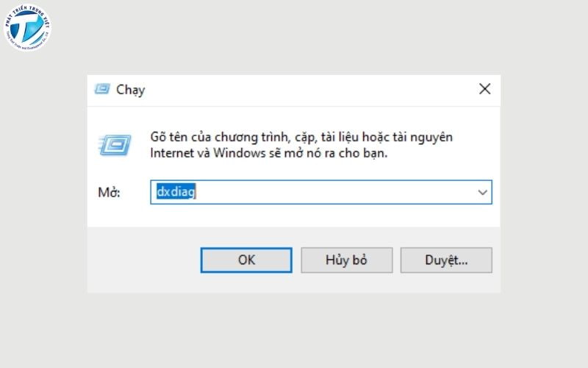Click the empty title bar area of dialog
Viewport: 588px width, 368px height.
[x=309, y=89]
